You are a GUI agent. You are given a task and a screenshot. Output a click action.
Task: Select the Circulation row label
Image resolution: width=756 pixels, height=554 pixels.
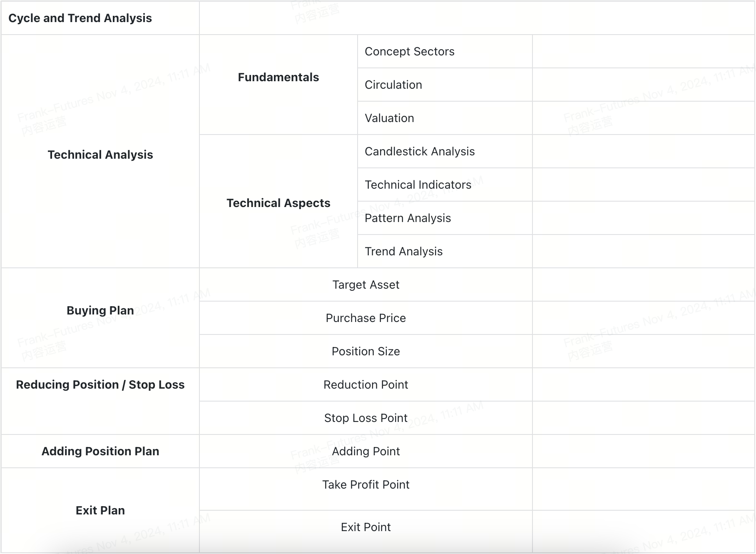tap(393, 85)
